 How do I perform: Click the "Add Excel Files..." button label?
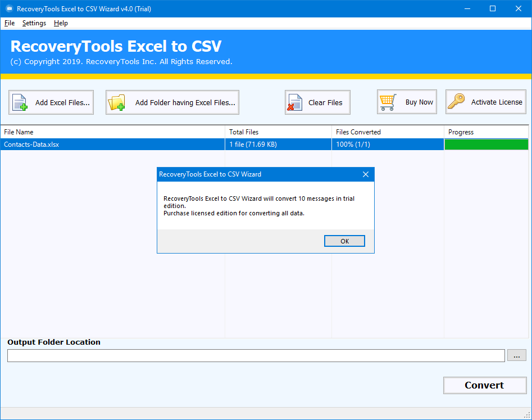62,102
